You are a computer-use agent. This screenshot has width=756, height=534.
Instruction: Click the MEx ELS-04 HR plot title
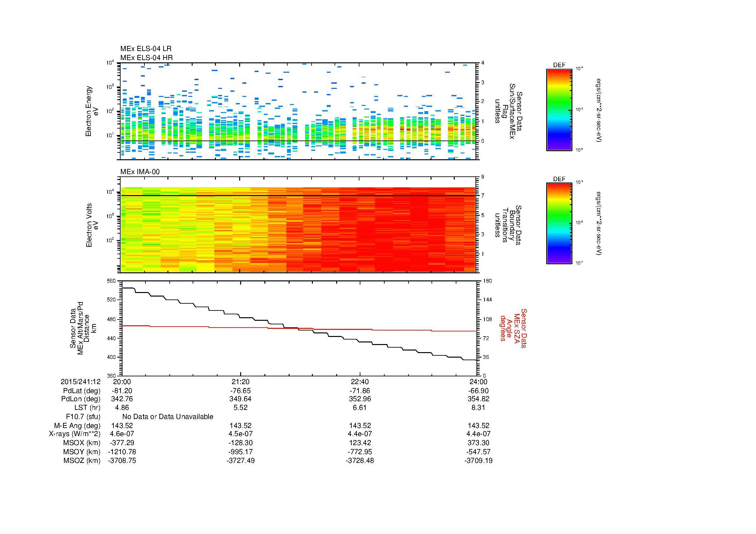pos(146,58)
